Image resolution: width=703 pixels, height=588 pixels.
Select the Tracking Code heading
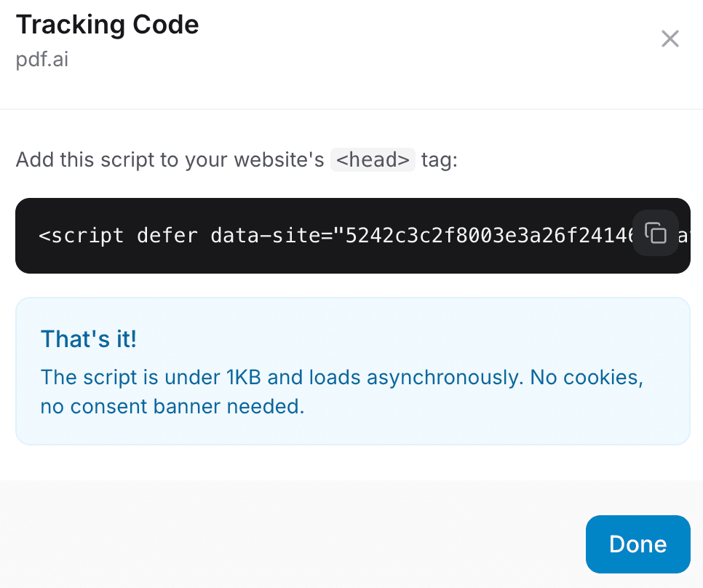[x=107, y=24]
